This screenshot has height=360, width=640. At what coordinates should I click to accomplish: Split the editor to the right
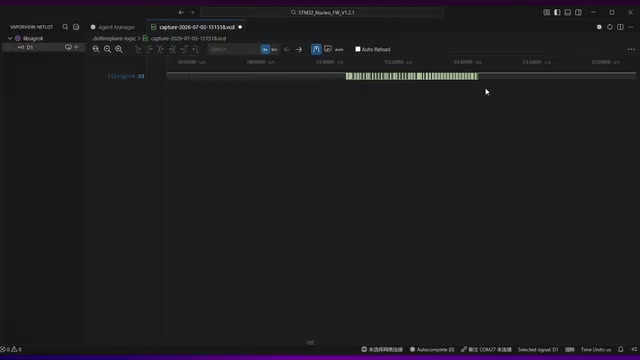point(620,27)
